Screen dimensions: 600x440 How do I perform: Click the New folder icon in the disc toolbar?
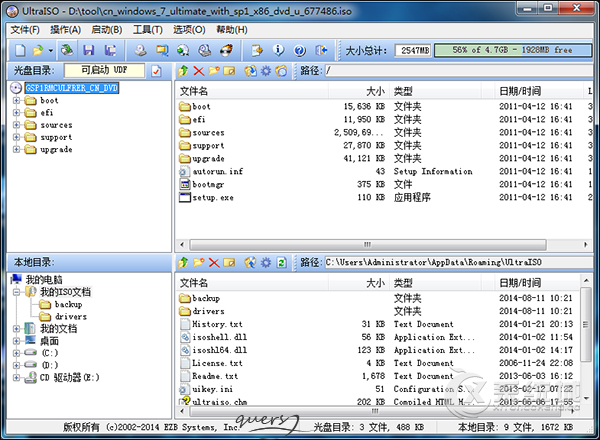click(x=214, y=71)
